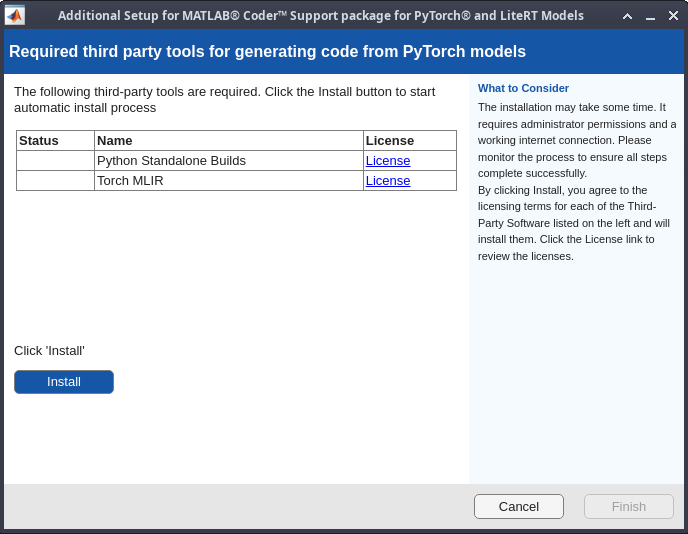Viewport: 688px width, 534px height.
Task: Open the Python Standalone Builds license link
Action: (388, 161)
